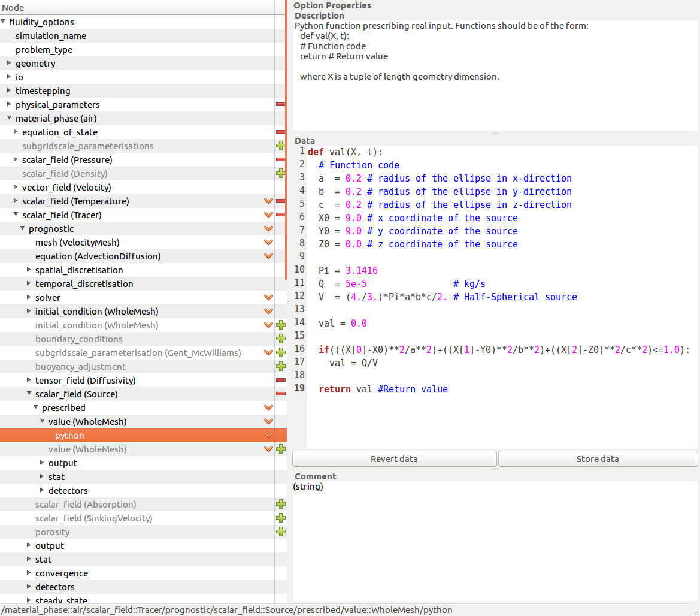Open choice arrow on selected python row

tap(268, 436)
